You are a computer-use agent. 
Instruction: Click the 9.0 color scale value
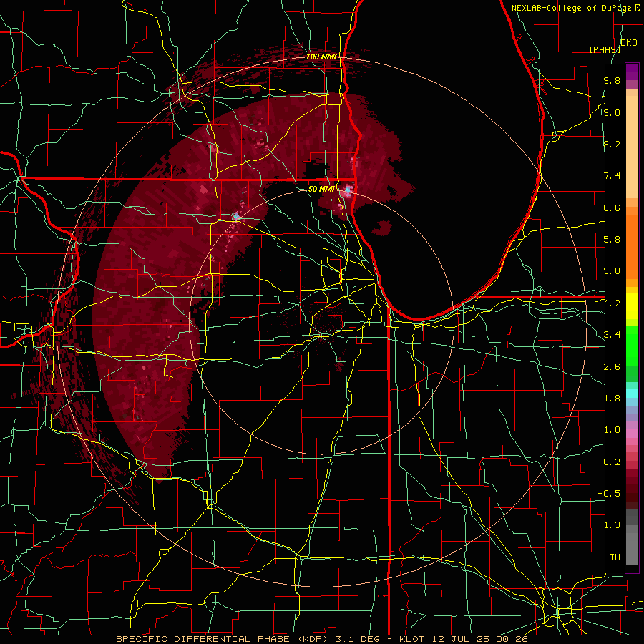click(x=612, y=112)
